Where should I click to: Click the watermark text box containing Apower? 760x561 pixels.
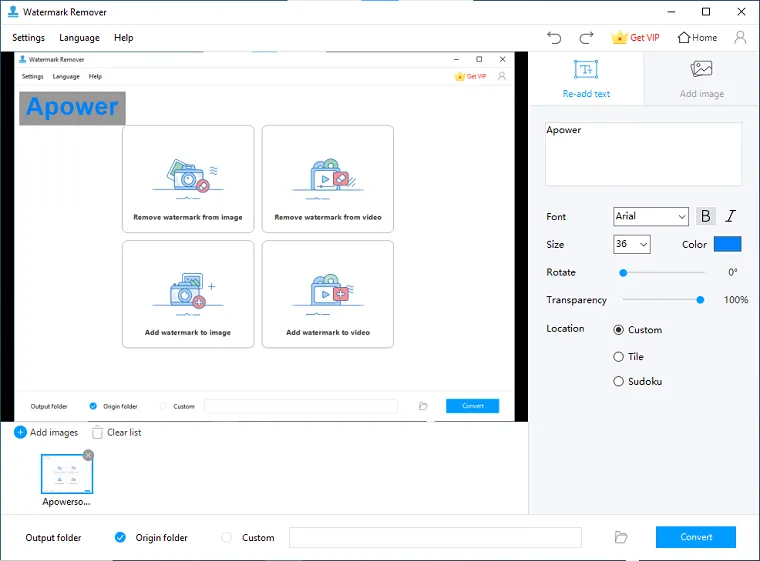pyautogui.click(x=643, y=154)
